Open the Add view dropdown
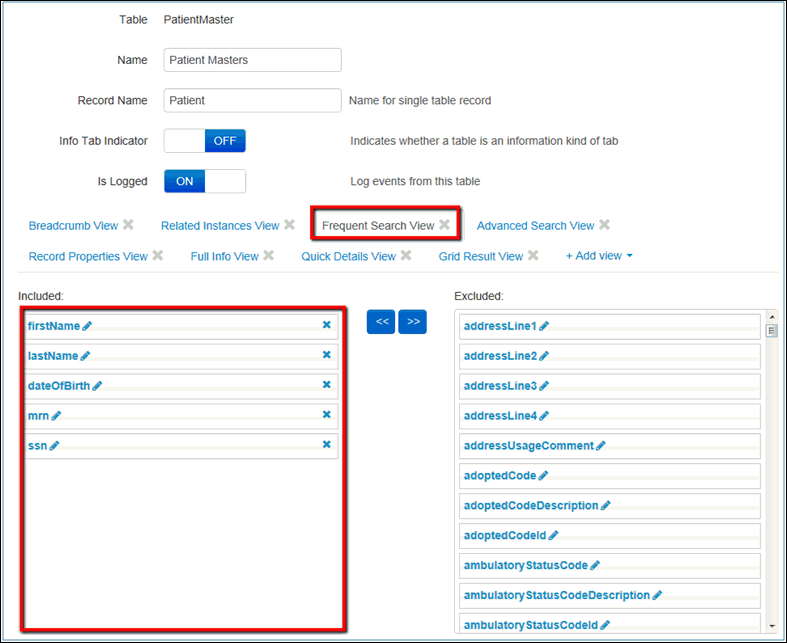This screenshot has width=787, height=643. (x=599, y=256)
